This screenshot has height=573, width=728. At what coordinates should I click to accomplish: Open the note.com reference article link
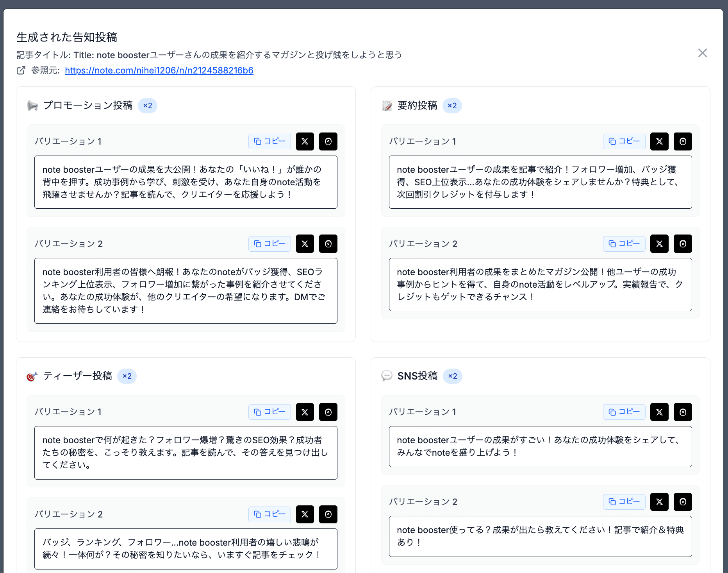tap(159, 70)
